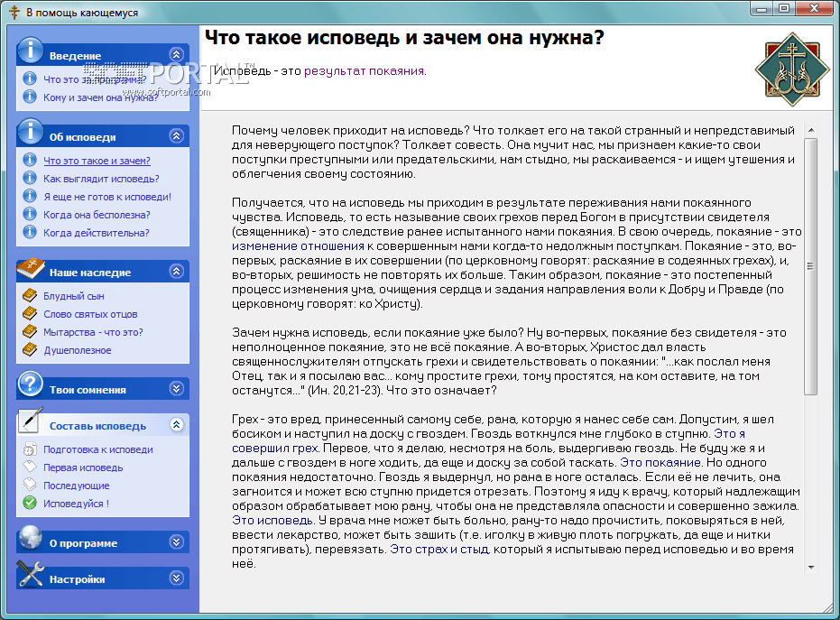
Task: Collapse the Составь исповедь section chevron
Action: (176, 425)
